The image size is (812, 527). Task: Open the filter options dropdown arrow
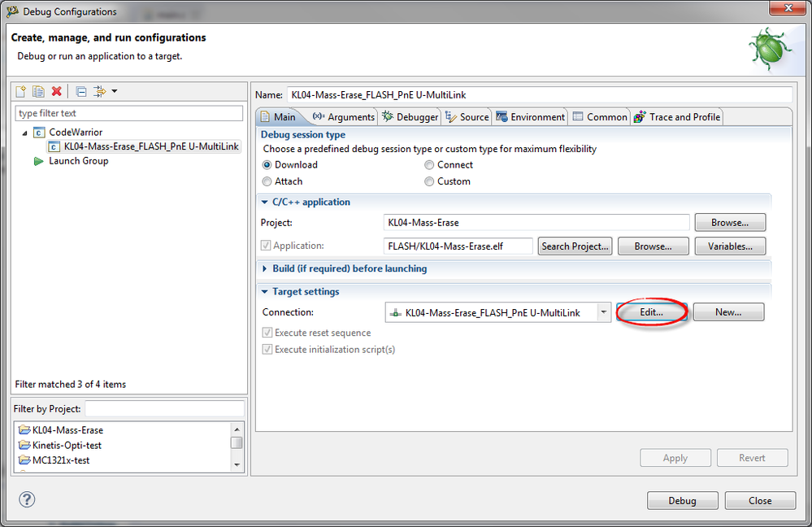(115, 91)
